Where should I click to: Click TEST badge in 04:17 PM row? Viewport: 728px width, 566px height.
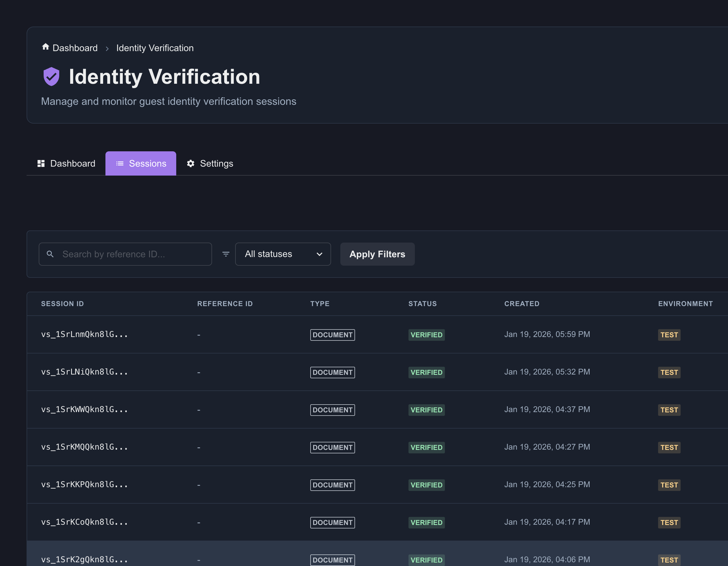click(669, 522)
